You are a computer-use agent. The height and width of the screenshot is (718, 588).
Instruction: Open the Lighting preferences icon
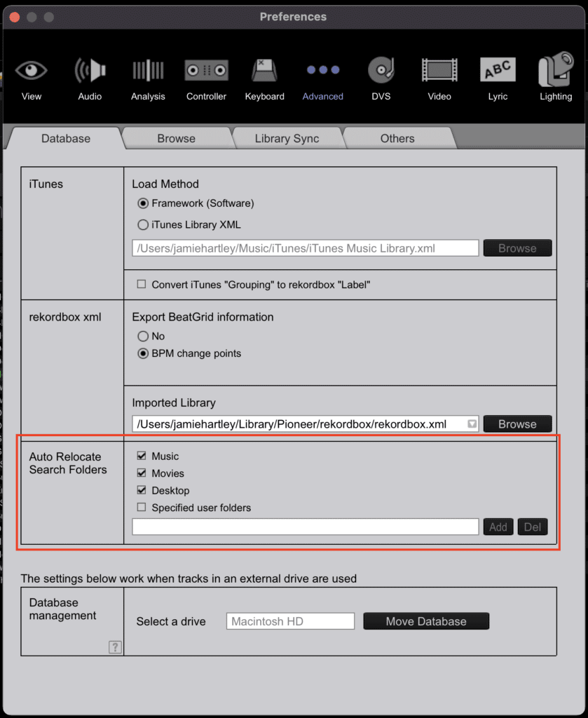pos(556,71)
